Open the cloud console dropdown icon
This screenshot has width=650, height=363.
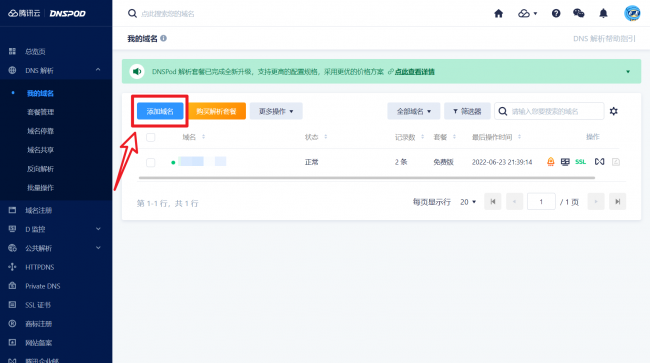[x=527, y=14]
